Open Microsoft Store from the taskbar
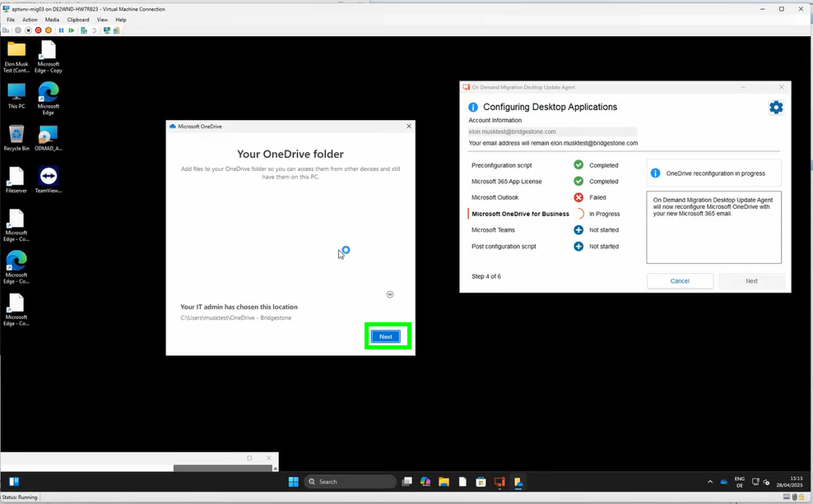Screen dimensions: 813x504 (x=481, y=482)
